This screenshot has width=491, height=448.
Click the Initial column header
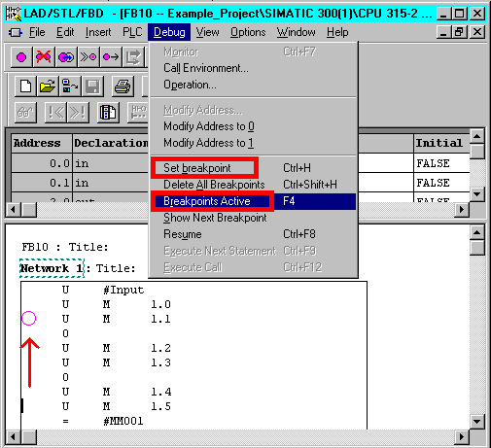coord(441,143)
